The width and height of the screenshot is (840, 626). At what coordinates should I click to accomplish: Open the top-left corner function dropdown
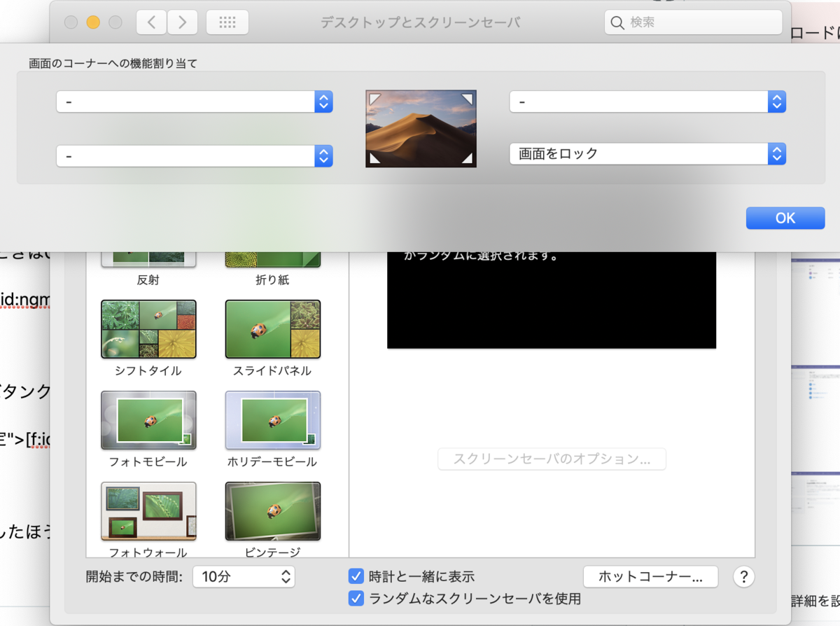tap(195, 102)
